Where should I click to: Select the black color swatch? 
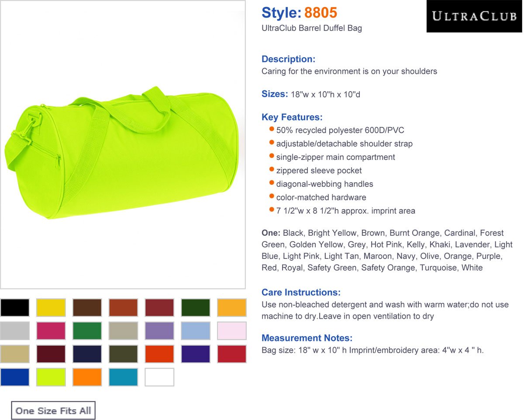[x=15, y=307]
